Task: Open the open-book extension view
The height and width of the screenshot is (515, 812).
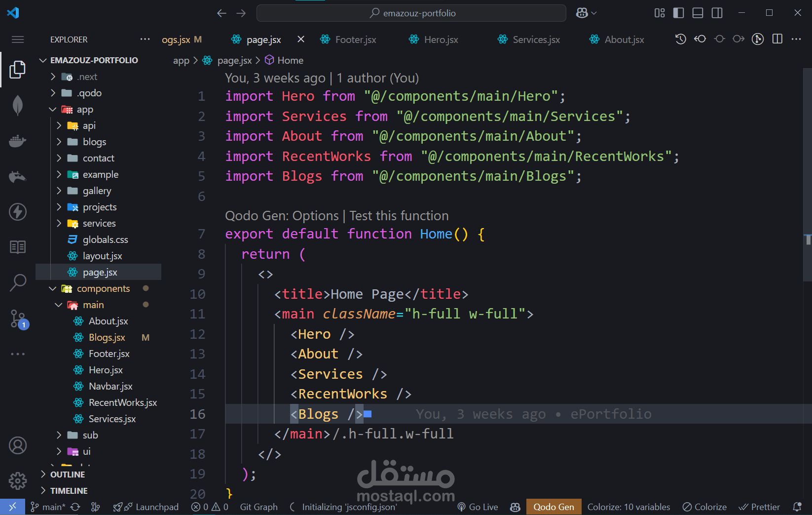Action: tap(18, 247)
